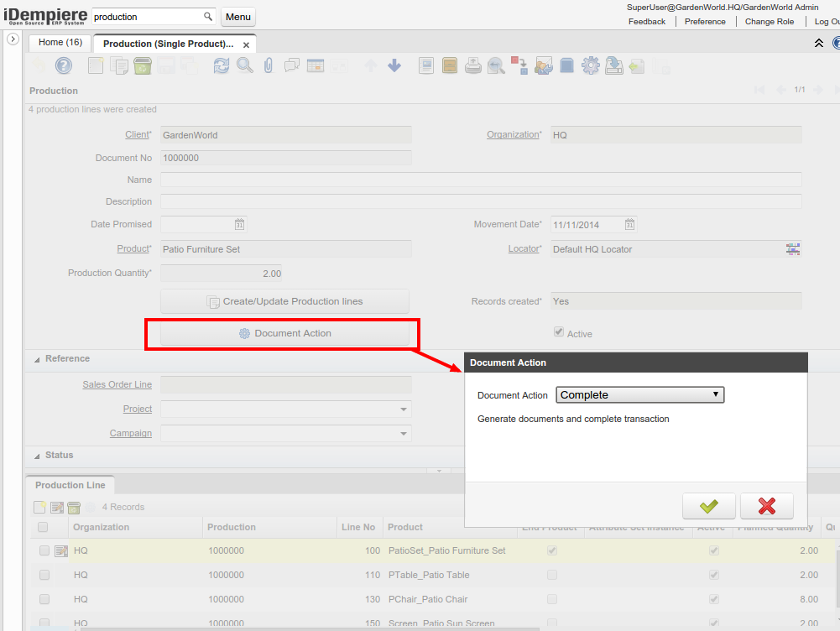Open the Process gear icon in the toolbar
Image resolution: width=840 pixels, height=631 pixels.
(x=590, y=65)
